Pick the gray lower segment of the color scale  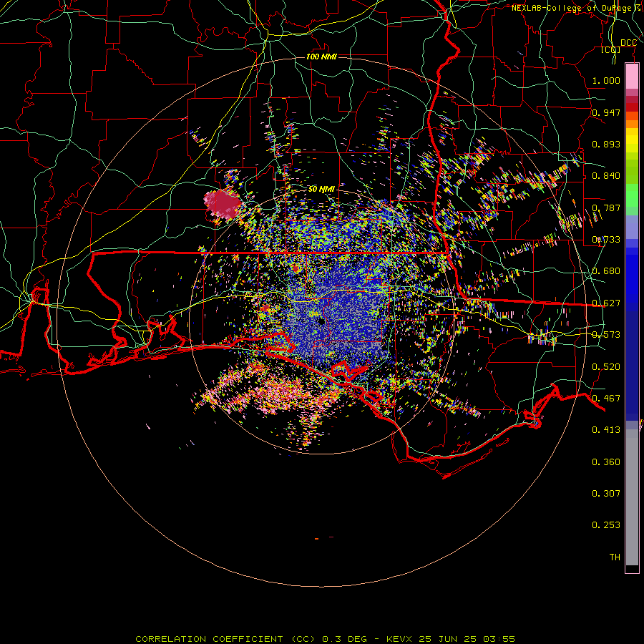coord(632,497)
